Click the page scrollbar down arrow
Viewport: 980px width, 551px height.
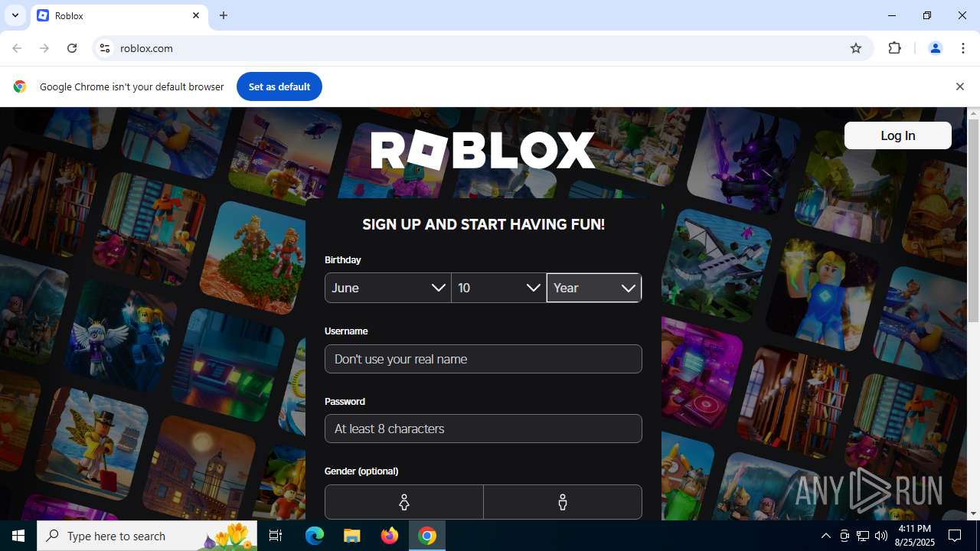coord(973,514)
